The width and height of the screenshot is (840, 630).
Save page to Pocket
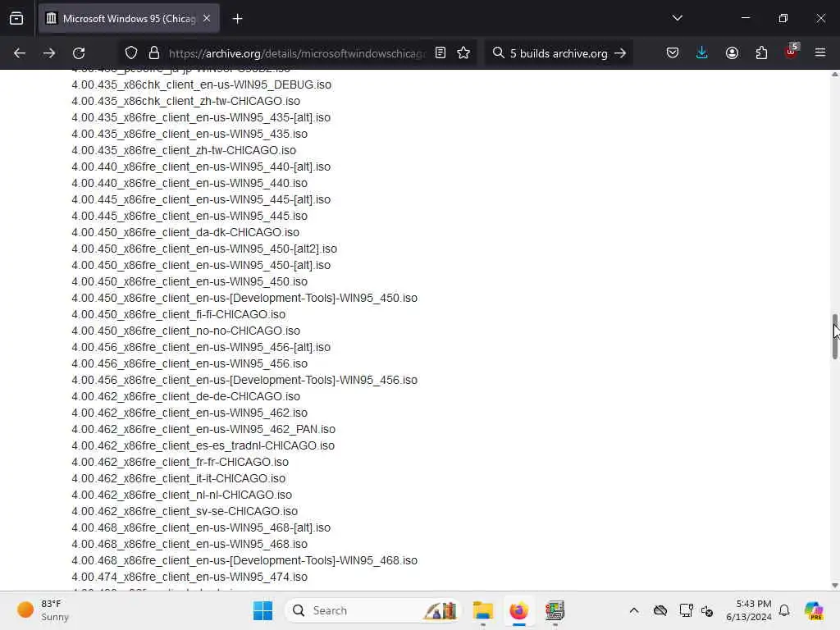[673, 53]
